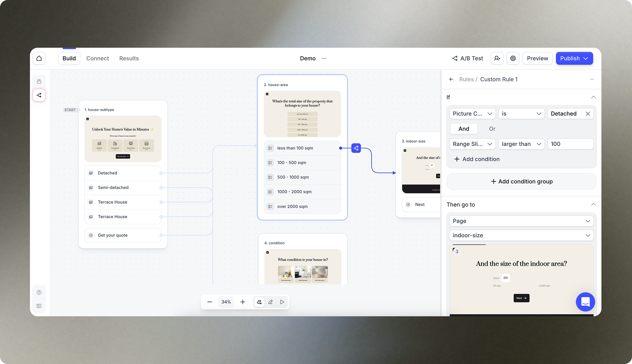Click the help question mark icon
The height and width of the screenshot is (364, 632).
(x=39, y=292)
